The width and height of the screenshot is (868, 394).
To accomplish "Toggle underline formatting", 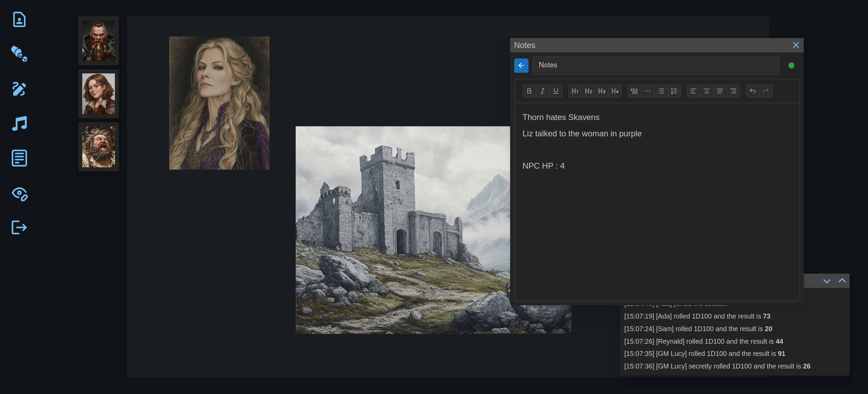I will coord(555,91).
